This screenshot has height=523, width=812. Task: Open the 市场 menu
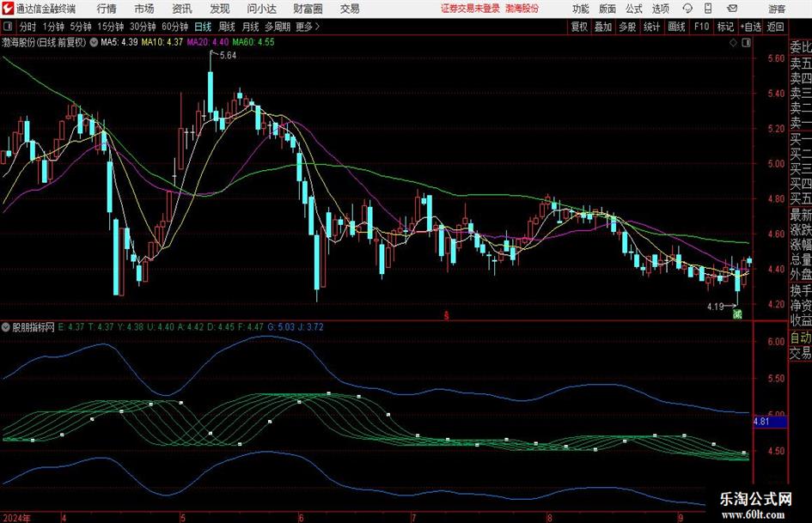pyautogui.click(x=144, y=9)
